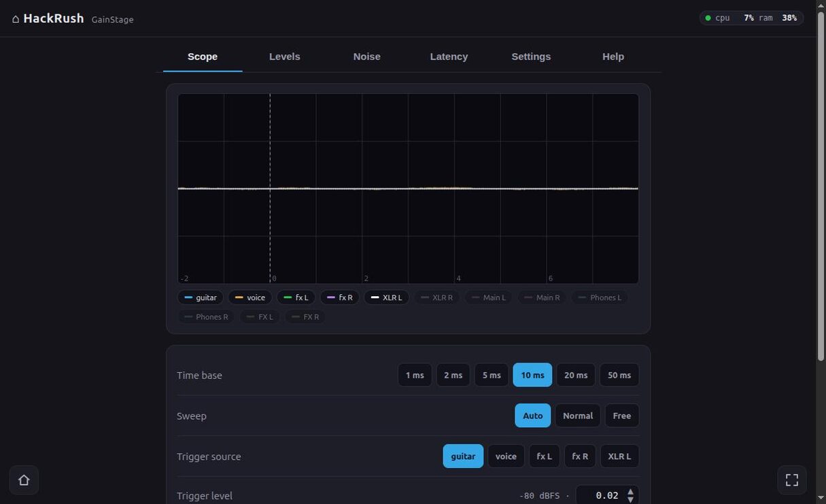Show the XLR R trace
Image resolution: width=826 pixels, height=504 pixels.
click(x=436, y=298)
